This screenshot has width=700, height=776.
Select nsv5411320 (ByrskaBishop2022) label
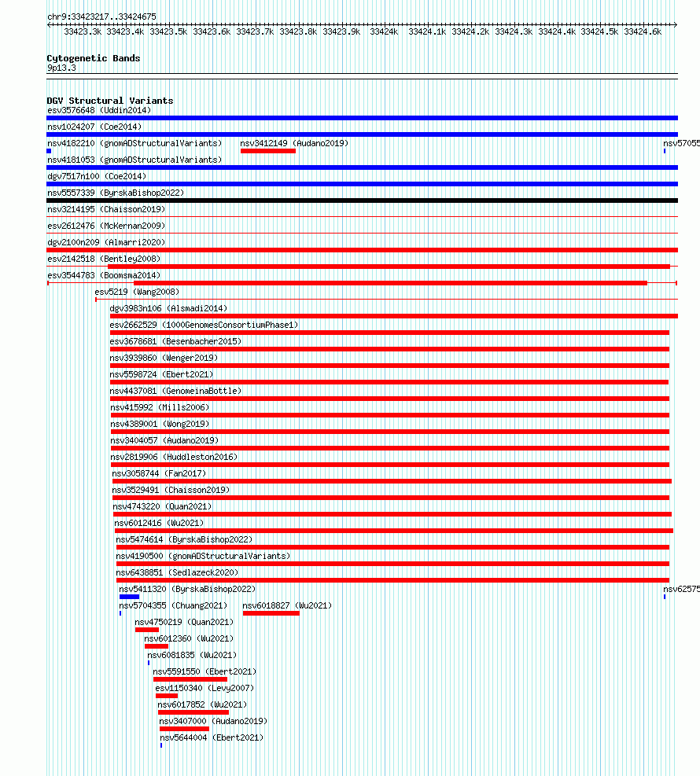187,589
